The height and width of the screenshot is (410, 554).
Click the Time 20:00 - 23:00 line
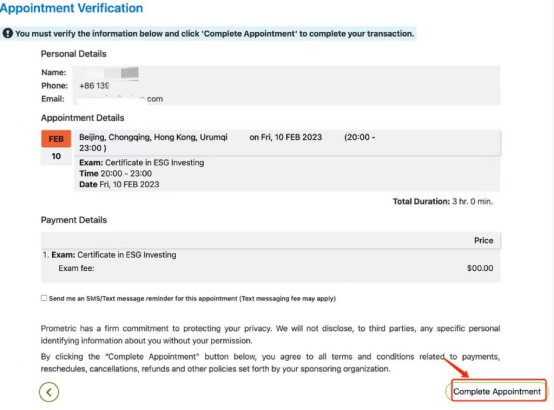click(x=116, y=174)
